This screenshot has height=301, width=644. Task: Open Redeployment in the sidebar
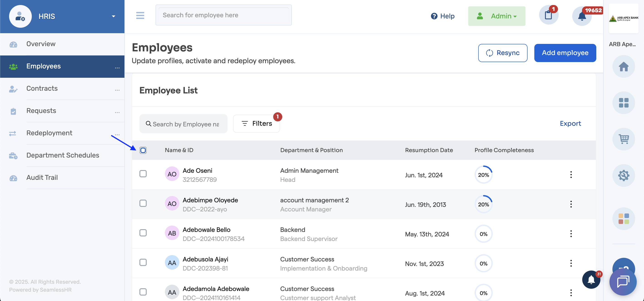(62, 133)
